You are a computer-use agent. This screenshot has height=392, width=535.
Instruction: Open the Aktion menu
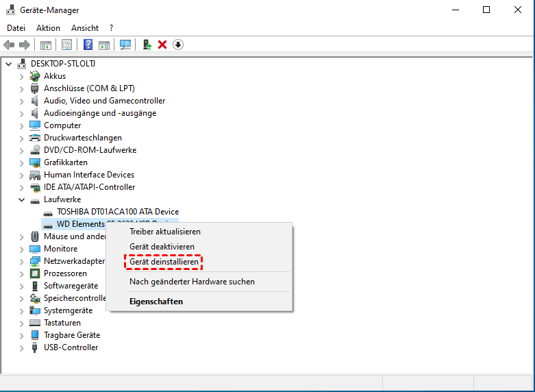[x=48, y=28]
